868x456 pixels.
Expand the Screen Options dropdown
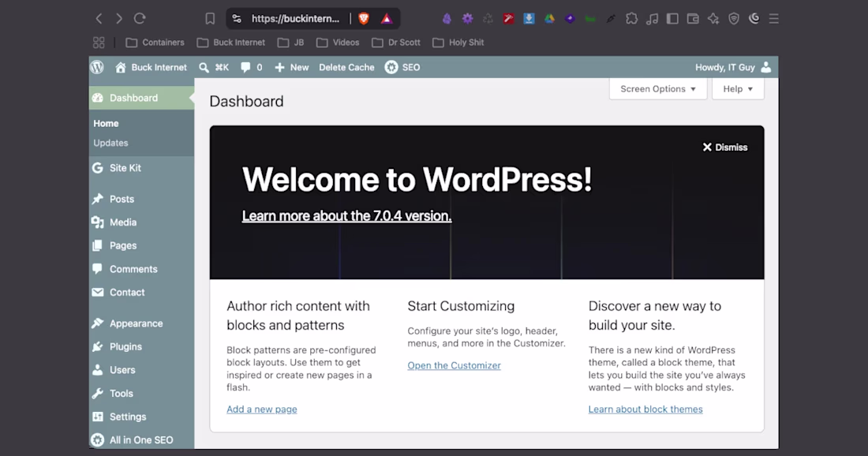click(657, 88)
